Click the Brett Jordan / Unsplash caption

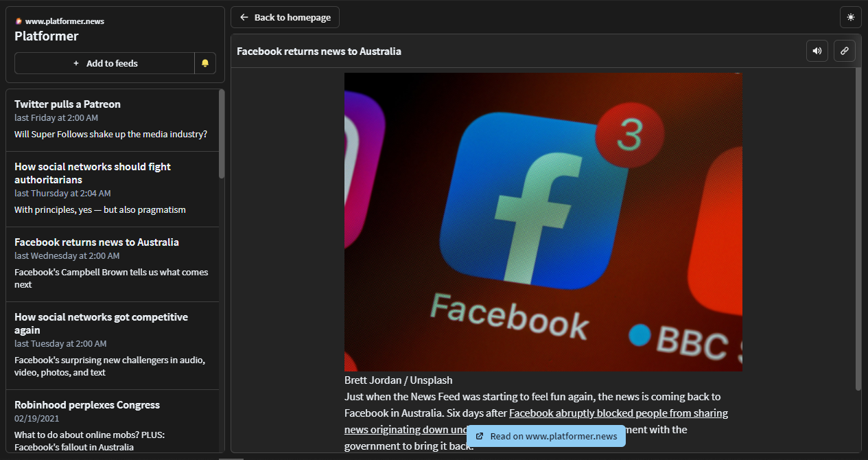[x=399, y=380]
